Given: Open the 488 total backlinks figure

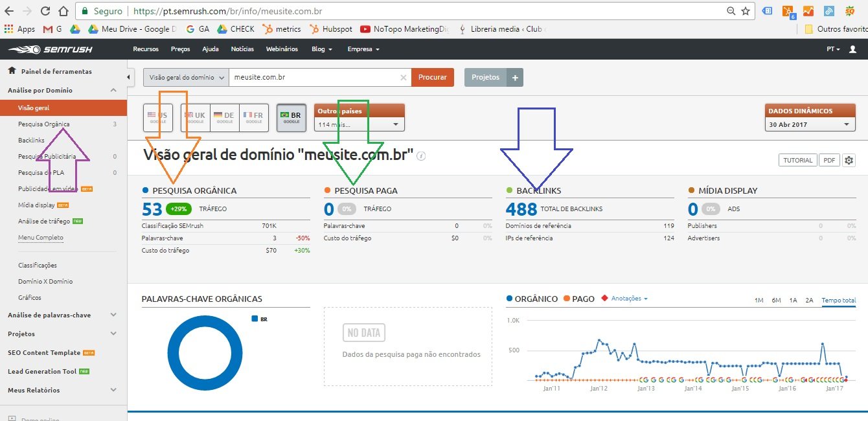Looking at the screenshot, I should pos(521,209).
